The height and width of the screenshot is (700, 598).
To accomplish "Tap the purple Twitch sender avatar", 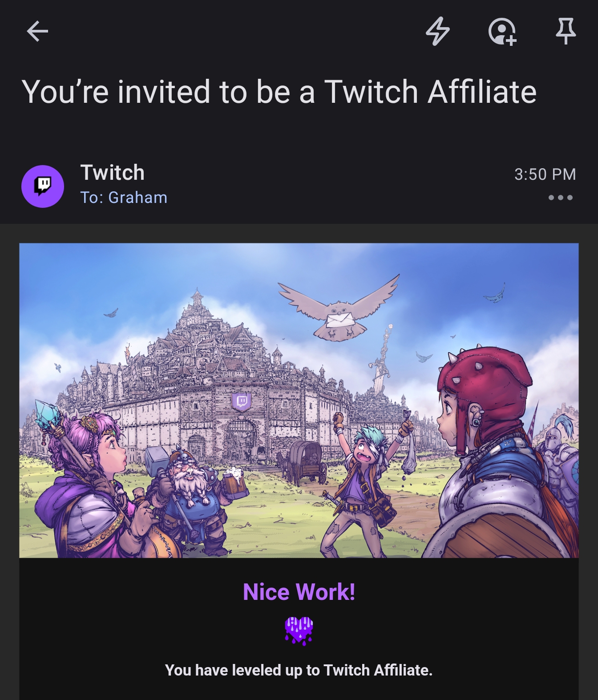I will tap(43, 186).
